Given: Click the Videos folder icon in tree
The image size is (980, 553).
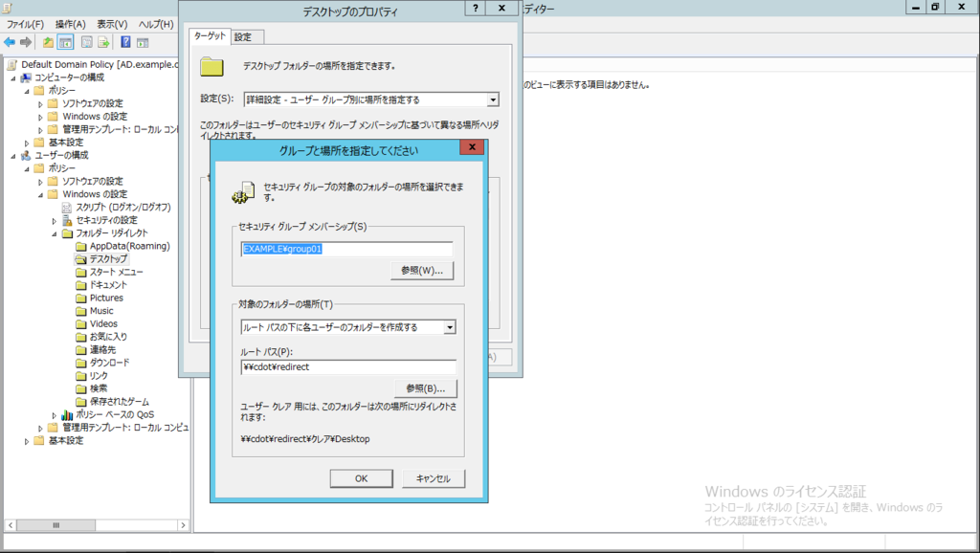Looking at the screenshot, I should 81,323.
